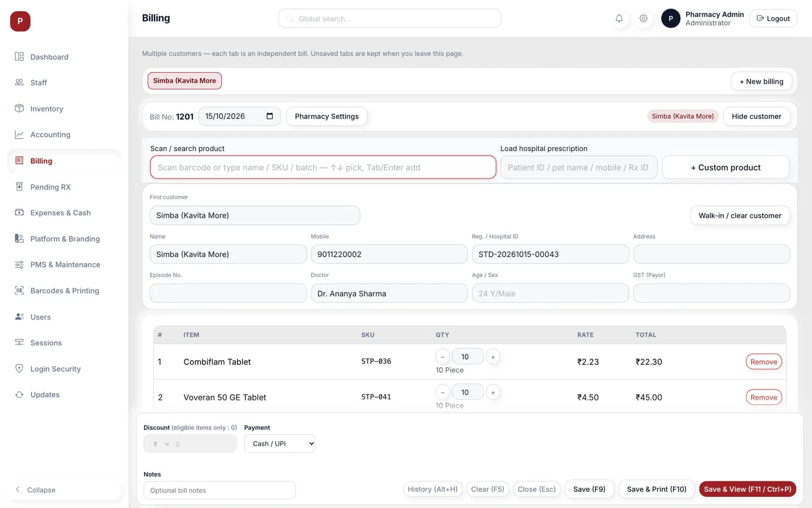Open Barcodes & Printing
The height and width of the screenshot is (508, 812).
click(x=64, y=291)
